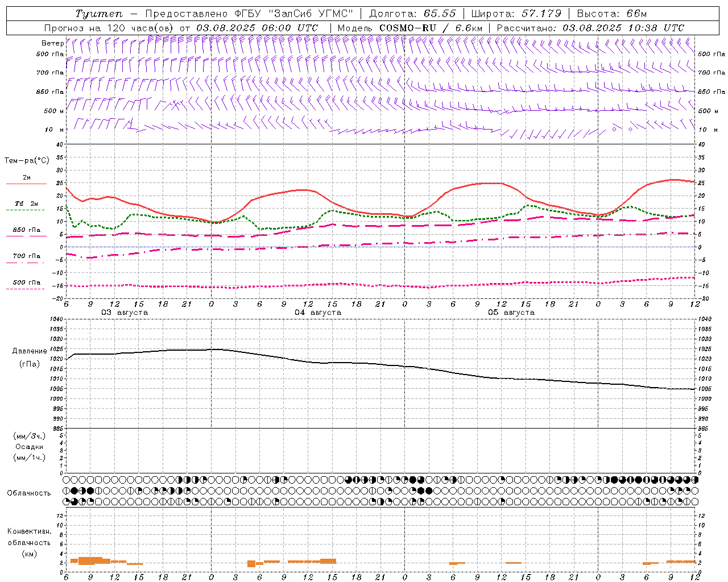This screenshot has width=728, height=582.
Task: Click the red line sample under "2м" legend
Action: point(26,184)
